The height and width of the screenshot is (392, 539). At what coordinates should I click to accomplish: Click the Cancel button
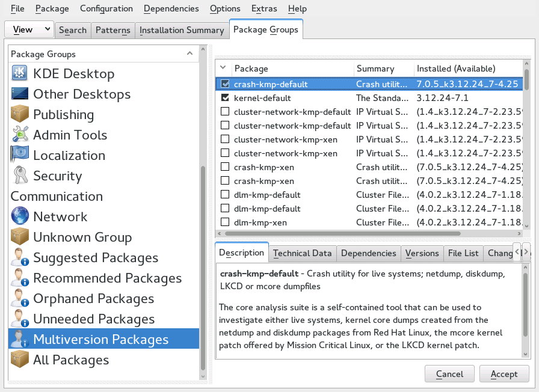click(449, 374)
